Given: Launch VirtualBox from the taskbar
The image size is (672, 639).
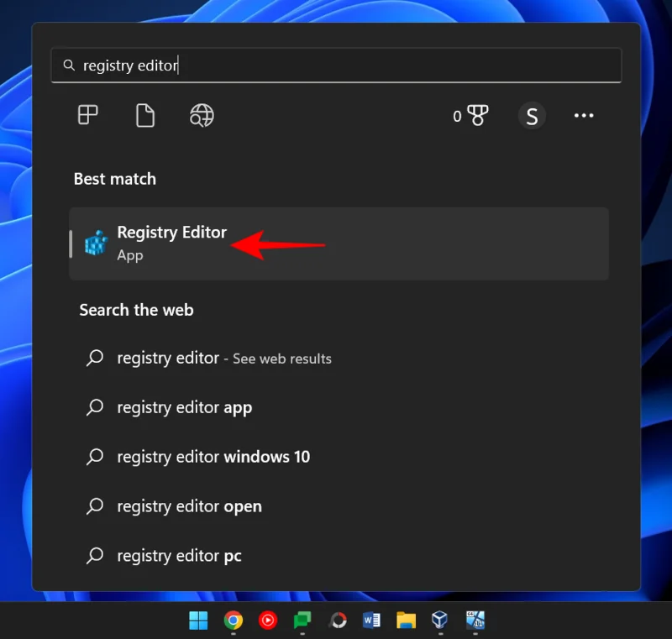Looking at the screenshot, I should pyautogui.click(x=439, y=621).
